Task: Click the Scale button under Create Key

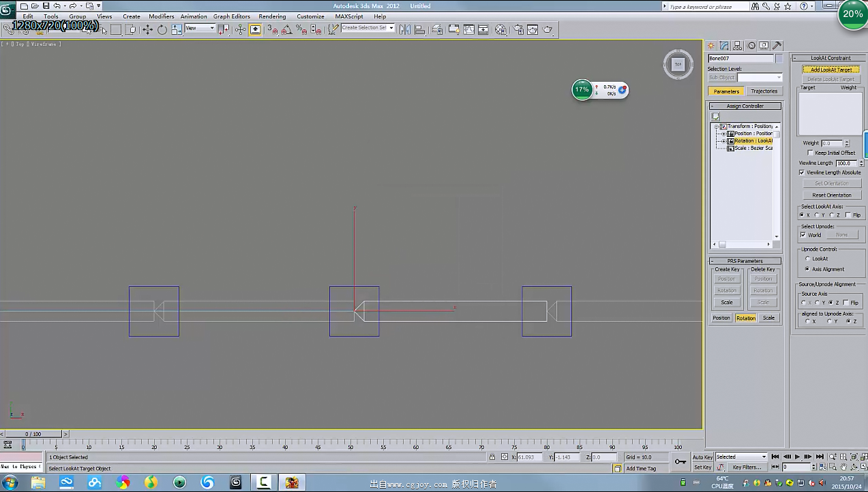Action: tap(727, 303)
